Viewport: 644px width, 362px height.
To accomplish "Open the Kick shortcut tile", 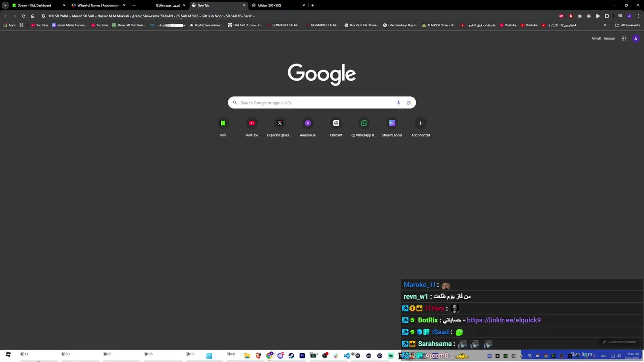I will [x=223, y=127].
